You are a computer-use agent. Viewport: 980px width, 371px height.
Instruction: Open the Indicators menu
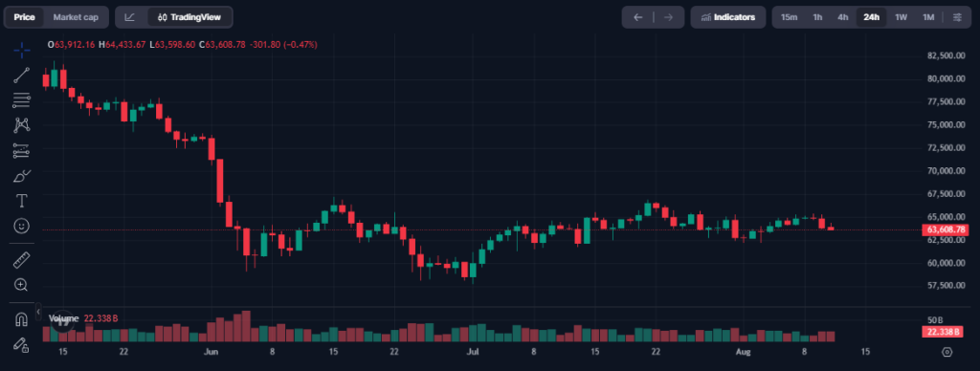(x=728, y=17)
